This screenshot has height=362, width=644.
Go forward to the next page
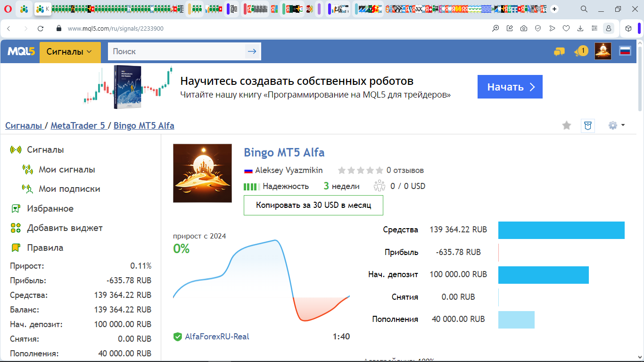(x=25, y=28)
